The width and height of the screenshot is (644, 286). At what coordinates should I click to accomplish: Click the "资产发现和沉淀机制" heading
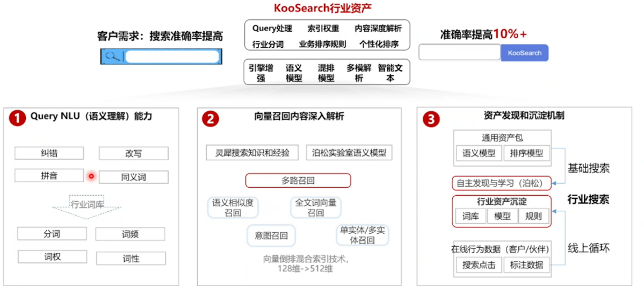524,116
